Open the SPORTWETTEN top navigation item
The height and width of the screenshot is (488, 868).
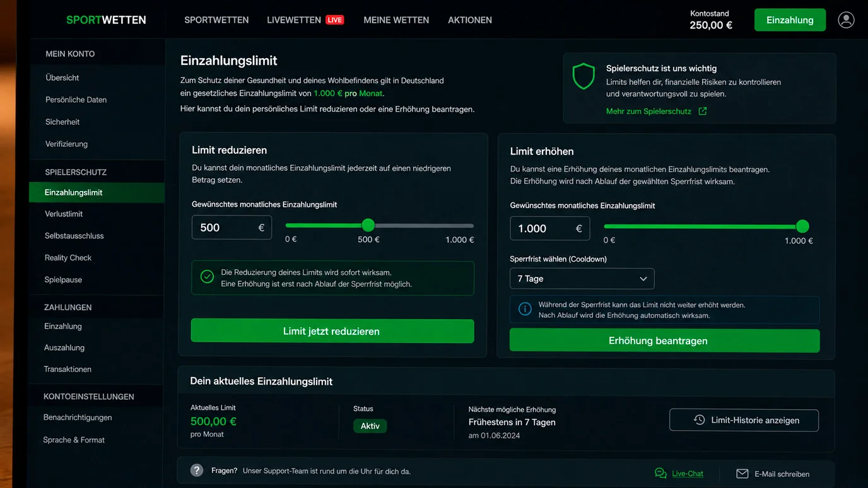tap(216, 20)
